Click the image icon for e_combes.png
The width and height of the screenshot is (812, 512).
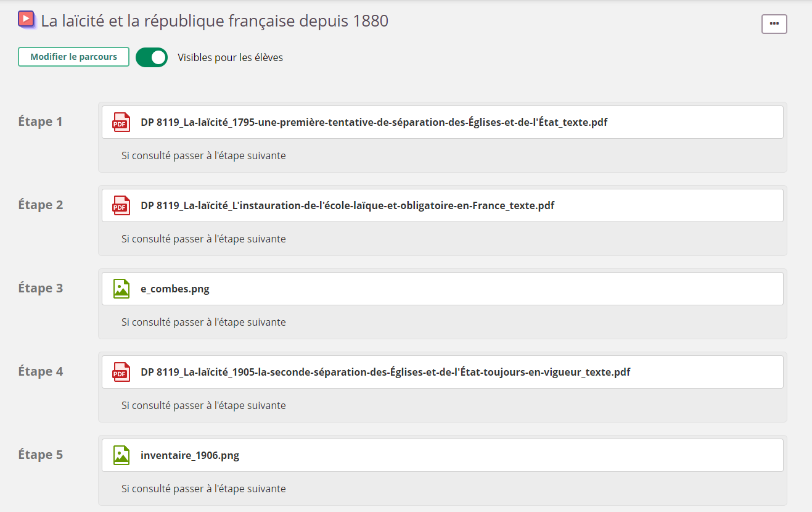tap(121, 289)
